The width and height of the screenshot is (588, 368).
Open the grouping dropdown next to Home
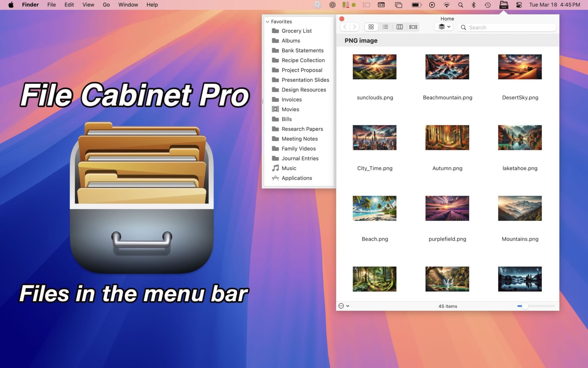coord(443,27)
